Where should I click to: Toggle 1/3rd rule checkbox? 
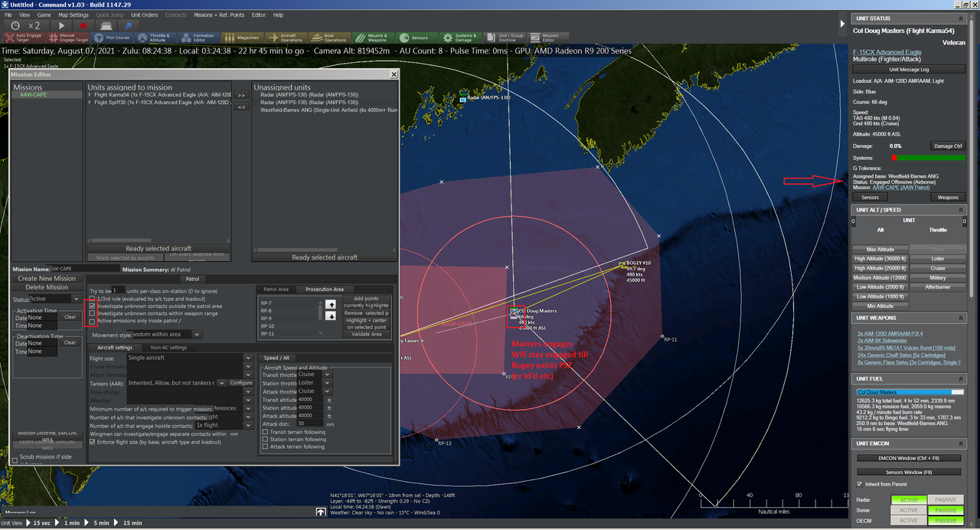click(93, 298)
